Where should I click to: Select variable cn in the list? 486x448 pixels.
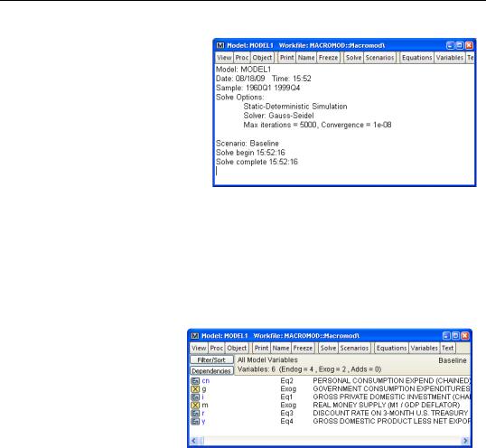pos(205,381)
